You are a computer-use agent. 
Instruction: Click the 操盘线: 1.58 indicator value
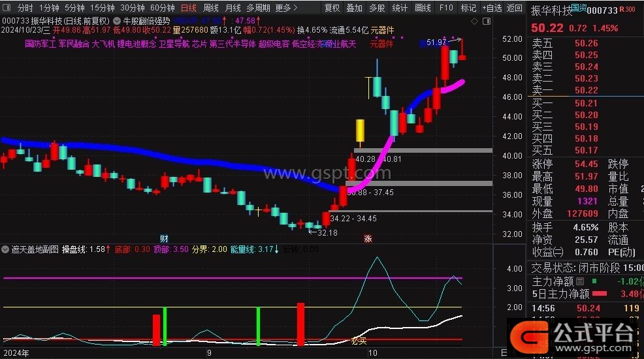click(x=86, y=249)
